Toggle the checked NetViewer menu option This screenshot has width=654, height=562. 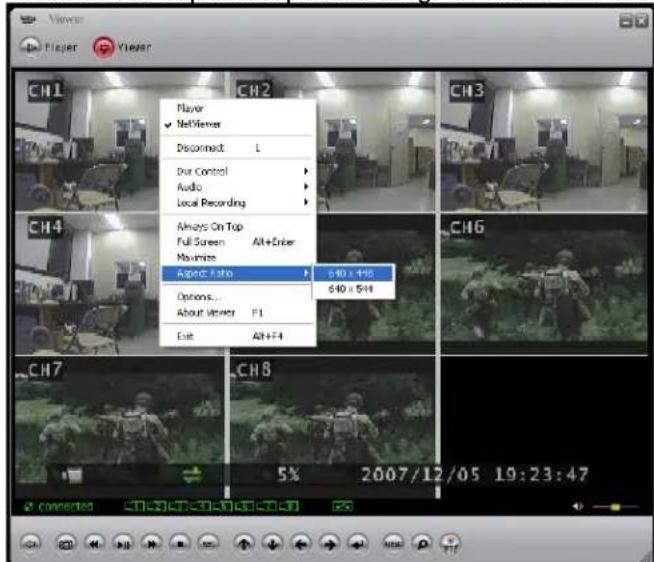[x=199, y=124]
